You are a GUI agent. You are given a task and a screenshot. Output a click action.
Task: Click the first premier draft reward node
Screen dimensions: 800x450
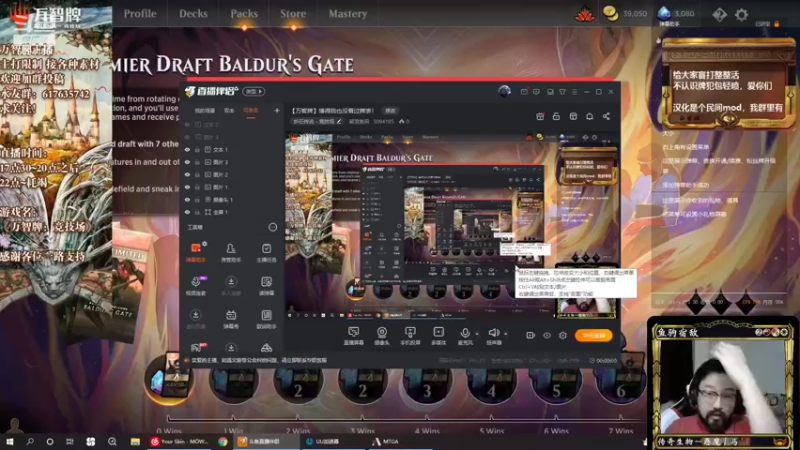tap(169, 379)
